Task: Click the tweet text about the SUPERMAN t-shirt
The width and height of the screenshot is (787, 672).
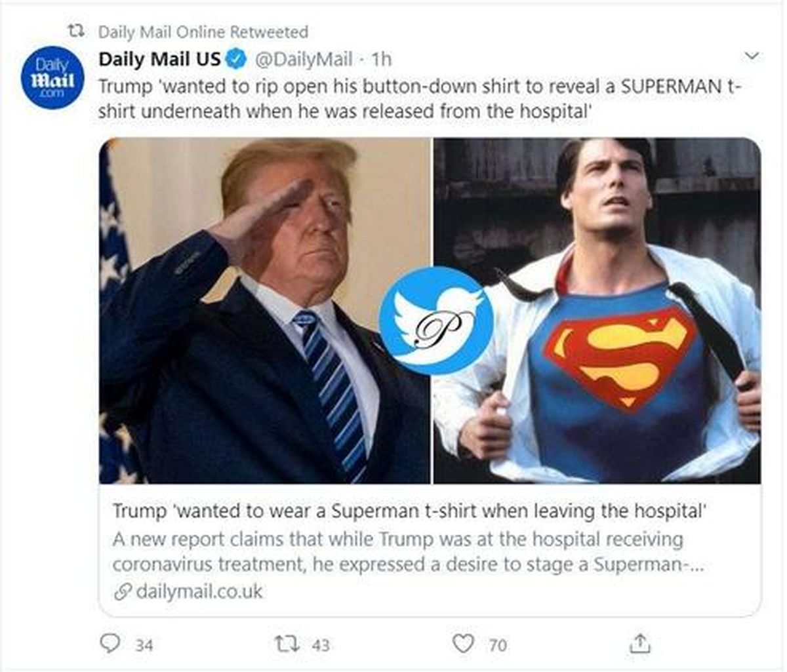Action: click(420, 98)
